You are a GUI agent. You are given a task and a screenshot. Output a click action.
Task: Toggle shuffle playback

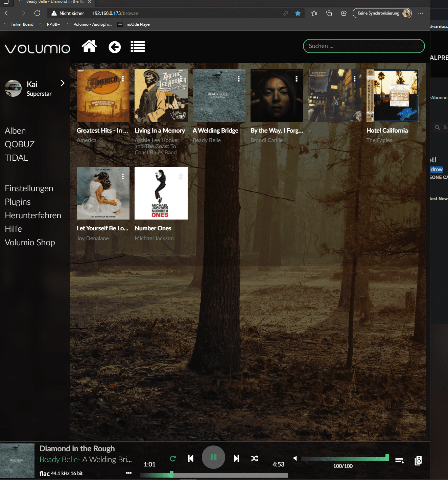pyautogui.click(x=255, y=458)
